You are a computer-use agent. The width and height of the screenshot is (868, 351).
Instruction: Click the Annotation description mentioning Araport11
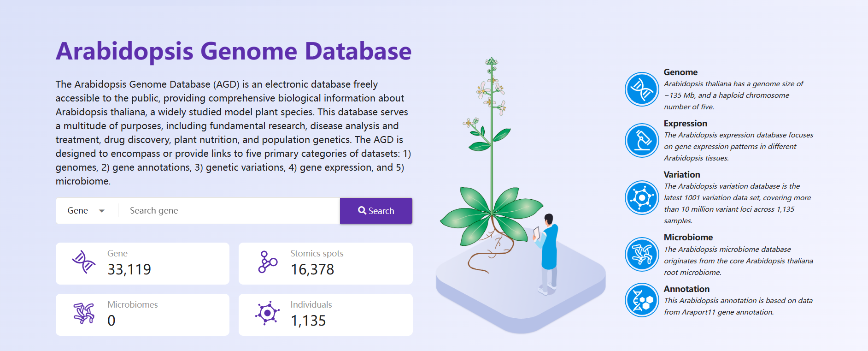[x=738, y=306]
